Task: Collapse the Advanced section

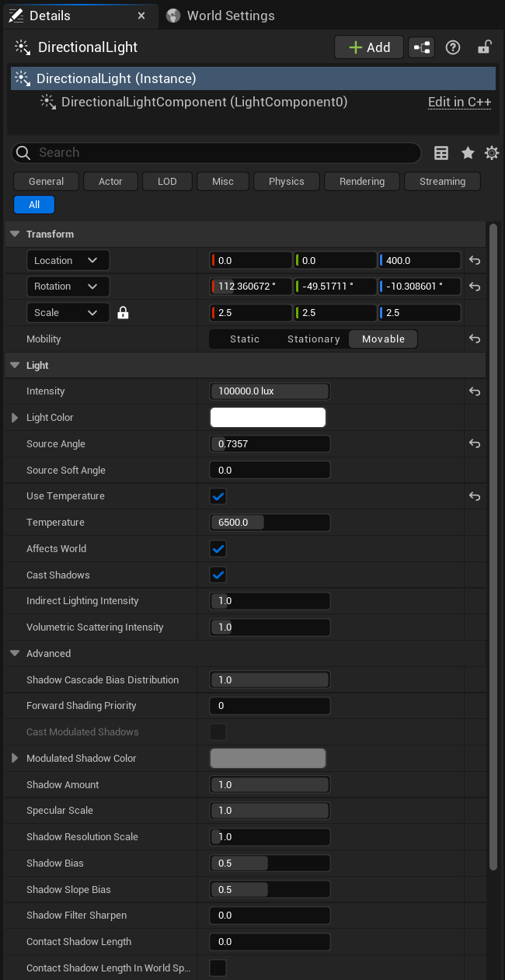Action: (x=15, y=654)
